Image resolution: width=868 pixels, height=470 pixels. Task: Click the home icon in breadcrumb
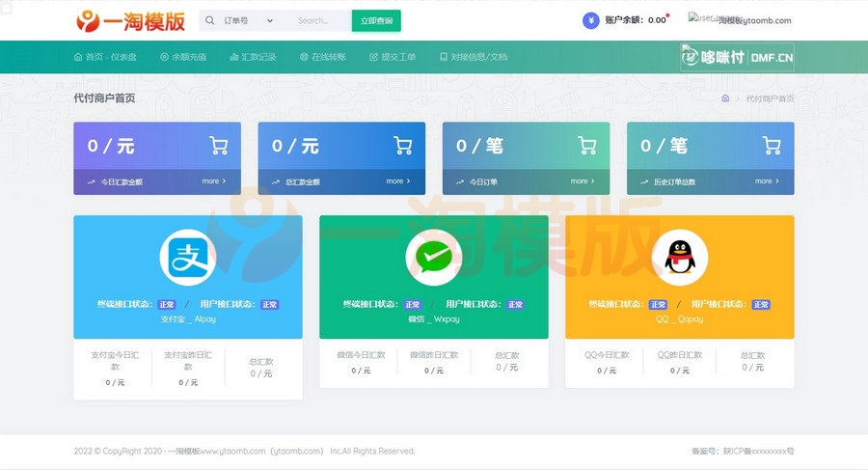point(725,98)
